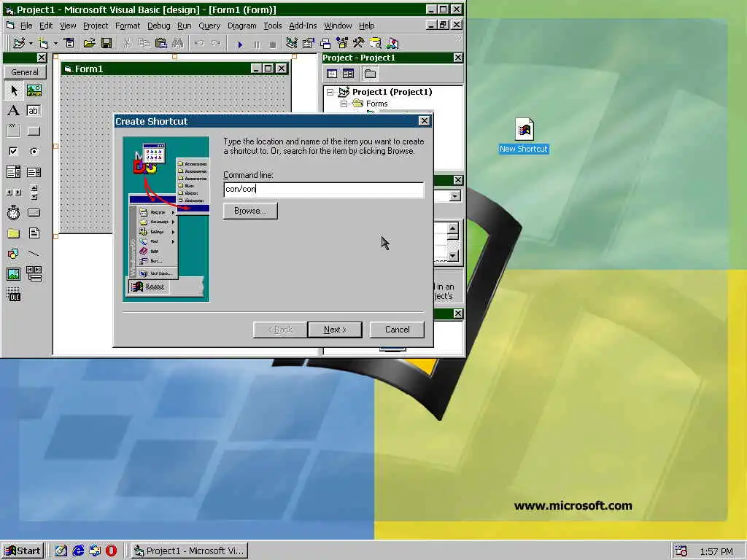Viewport: 747px width, 560px height.
Task: Open the Data View Window toolbar icon
Action: (376, 43)
